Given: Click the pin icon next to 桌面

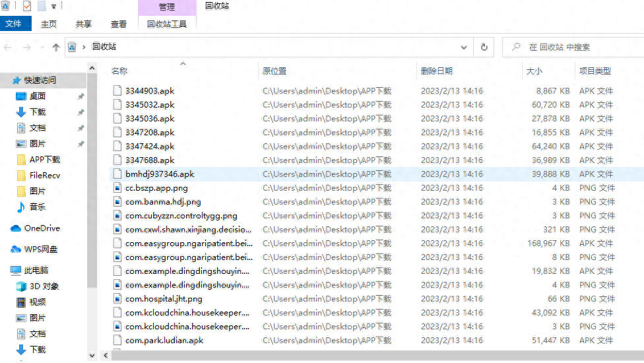Looking at the screenshot, I should point(81,96).
